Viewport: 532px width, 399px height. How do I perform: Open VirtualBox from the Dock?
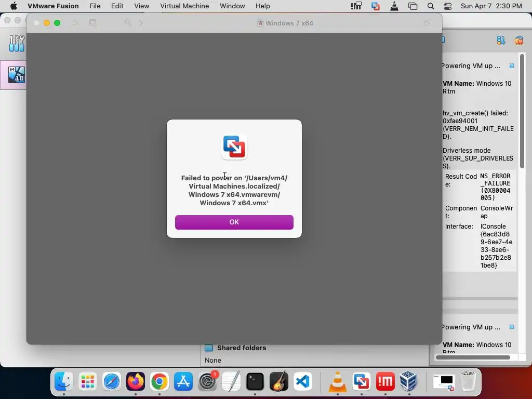coord(409,381)
